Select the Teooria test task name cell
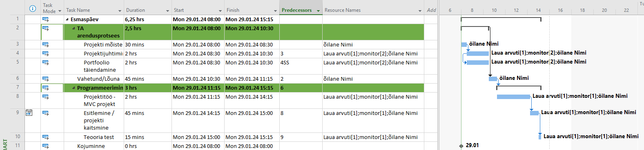The height and width of the screenshot is (150, 644). 94,137
